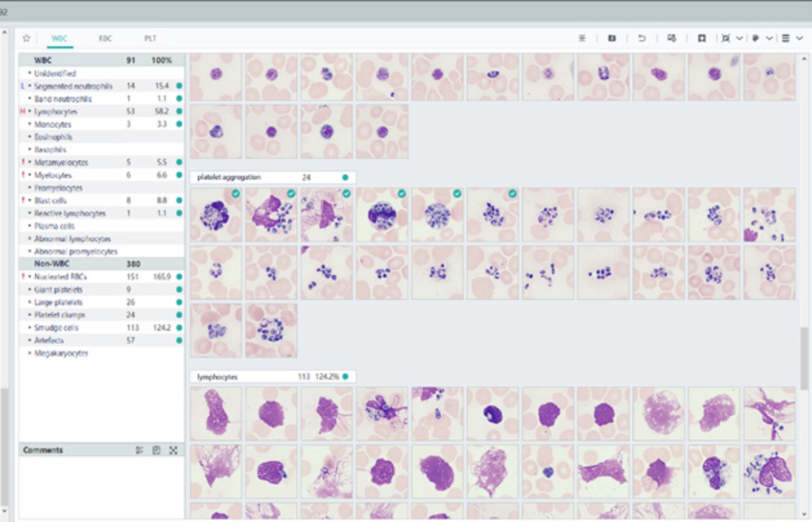Image resolution: width=812 pixels, height=522 pixels.
Task: Click the save note icon in Comments header
Action: tap(157, 450)
